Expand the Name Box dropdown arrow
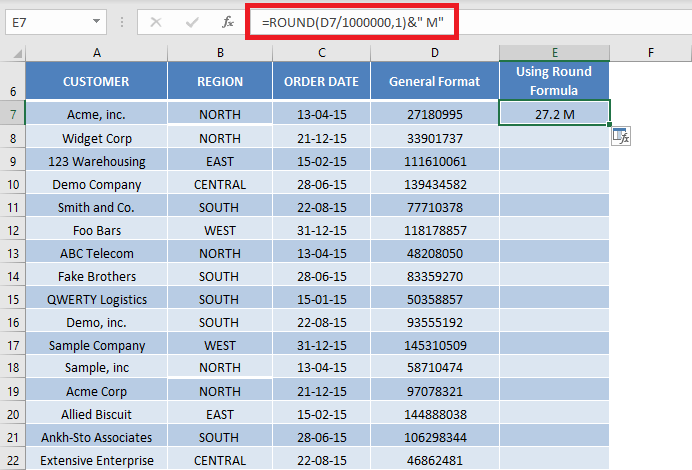692x470 pixels. (x=96, y=21)
